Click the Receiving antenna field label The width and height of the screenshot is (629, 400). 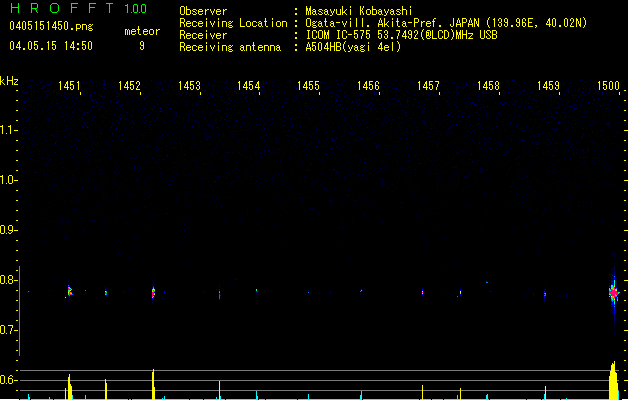230,47
